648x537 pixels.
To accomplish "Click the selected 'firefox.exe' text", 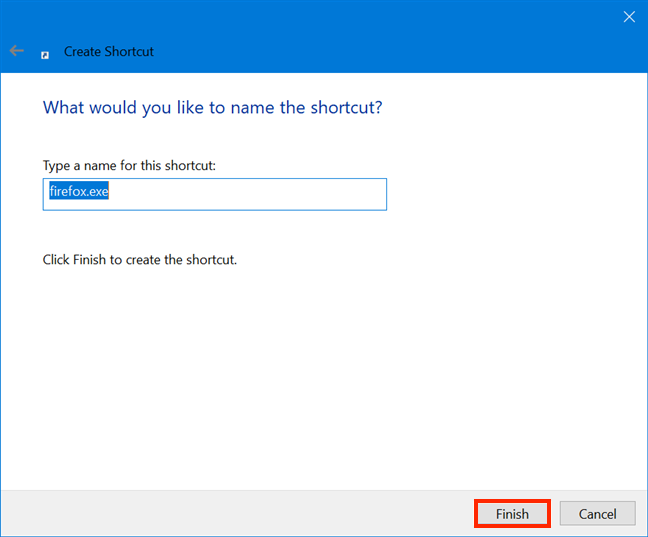I will click(x=79, y=191).
